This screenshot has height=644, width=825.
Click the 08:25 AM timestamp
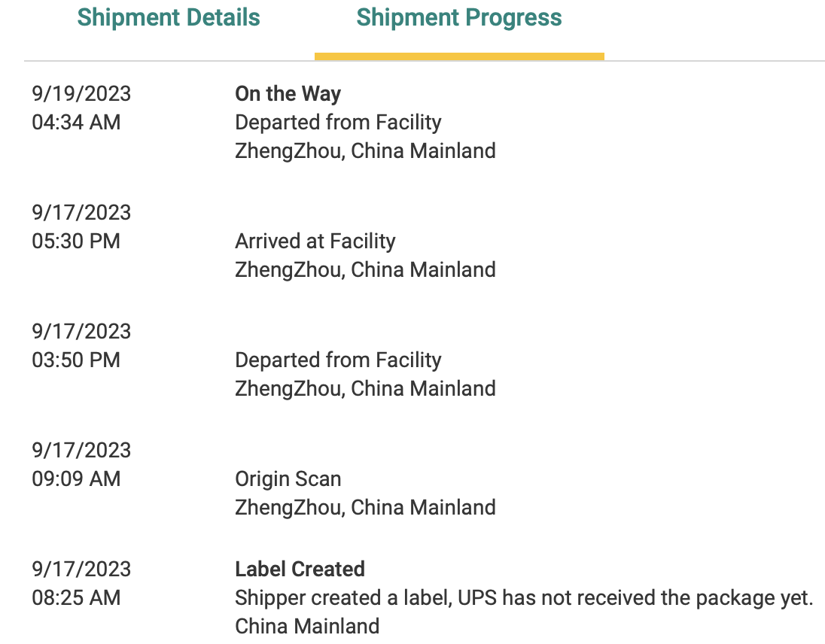(76, 597)
